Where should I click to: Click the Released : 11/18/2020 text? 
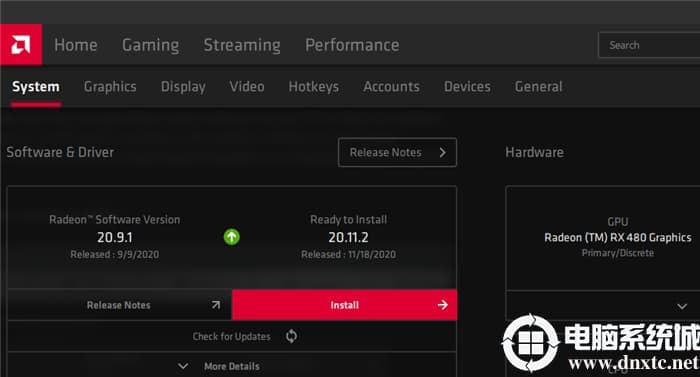click(x=348, y=255)
